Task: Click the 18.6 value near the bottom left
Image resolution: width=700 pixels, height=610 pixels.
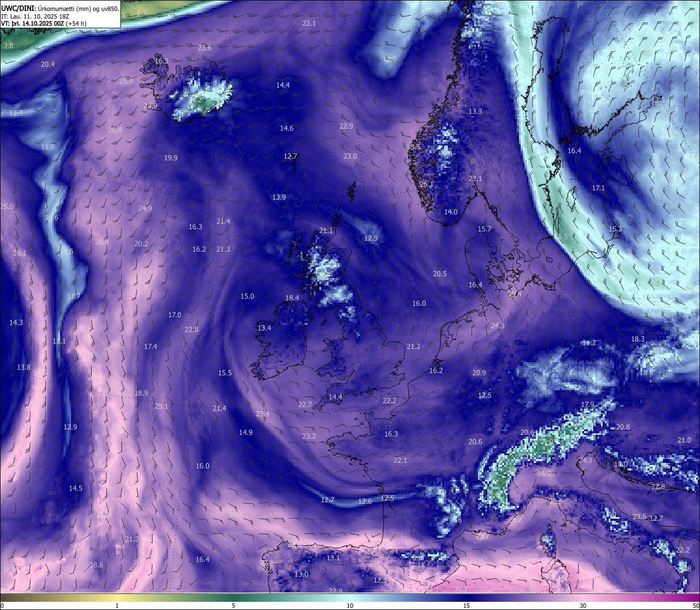Action: pyautogui.click(x=96, y=565)
